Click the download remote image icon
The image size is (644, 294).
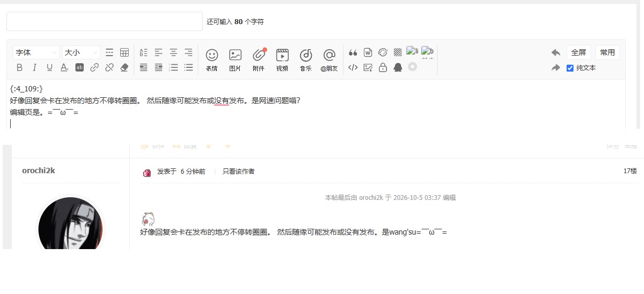(x=368, y=67)
